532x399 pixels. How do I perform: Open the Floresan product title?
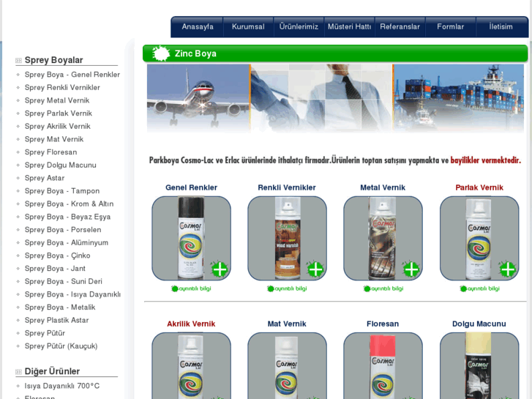click(383, 324)
